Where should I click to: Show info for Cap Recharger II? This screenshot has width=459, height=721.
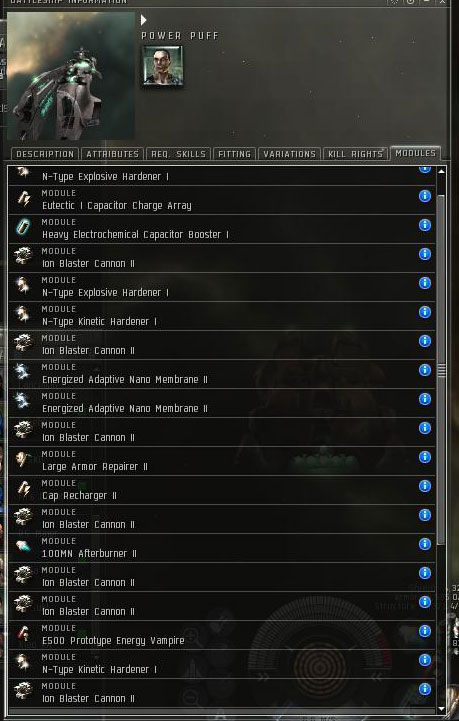tap(425, 486)
